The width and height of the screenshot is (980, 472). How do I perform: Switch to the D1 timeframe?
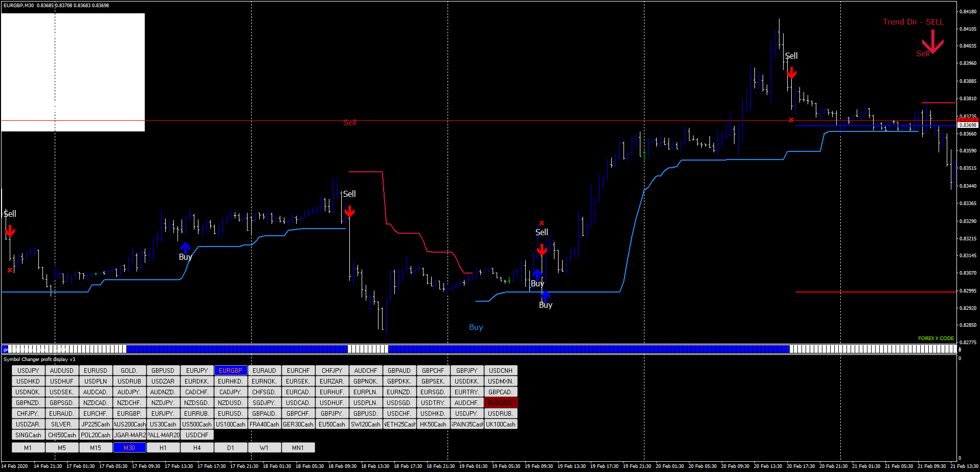[x=231, y=447]
